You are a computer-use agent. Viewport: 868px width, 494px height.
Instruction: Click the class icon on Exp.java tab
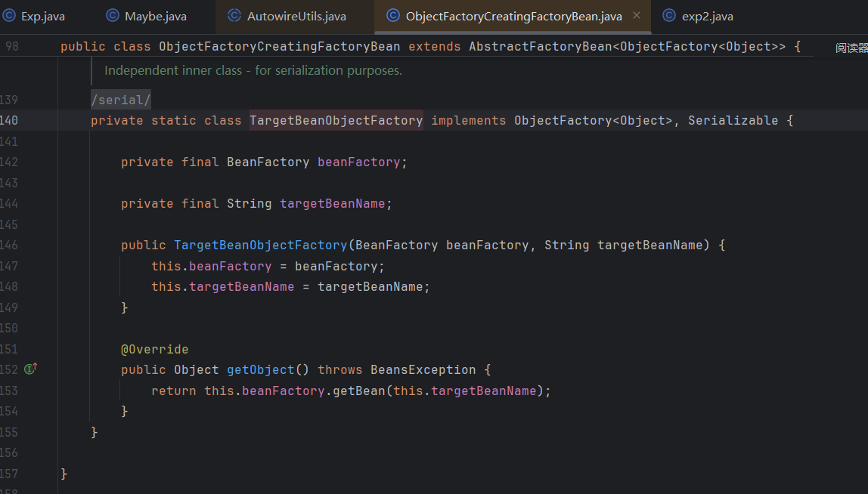(x=9, y=16)
